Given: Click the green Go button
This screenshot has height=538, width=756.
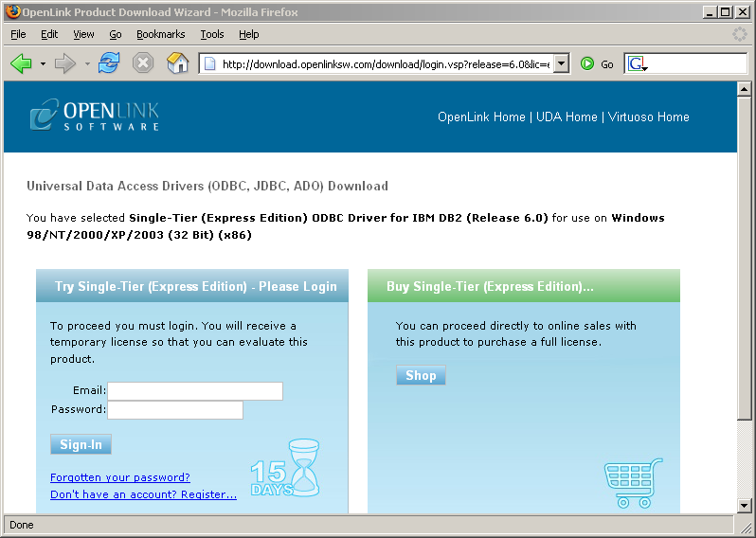Looking at the screenshot, I should click(x=597, y=63).
